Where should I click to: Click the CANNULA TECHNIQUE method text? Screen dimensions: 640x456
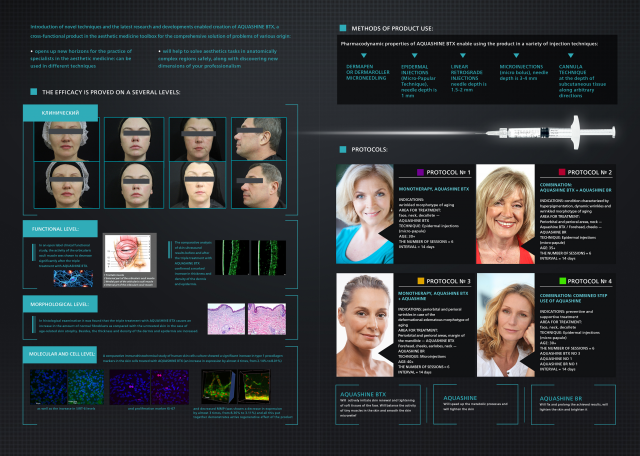tap(582, 81)
